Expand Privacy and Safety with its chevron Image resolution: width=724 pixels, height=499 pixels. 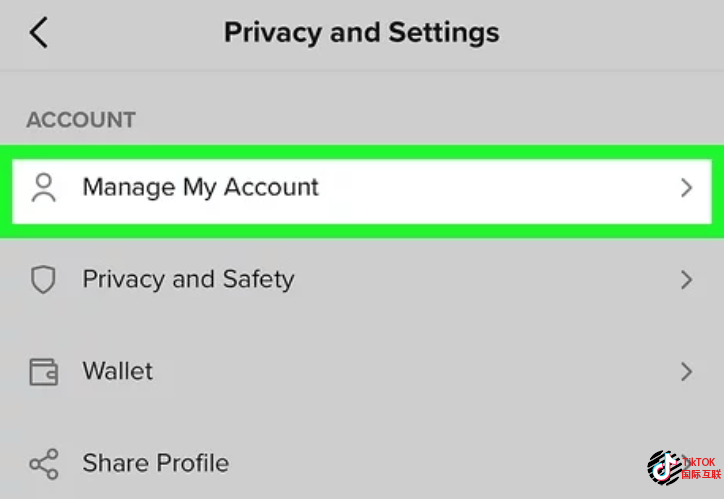point(686,280)
